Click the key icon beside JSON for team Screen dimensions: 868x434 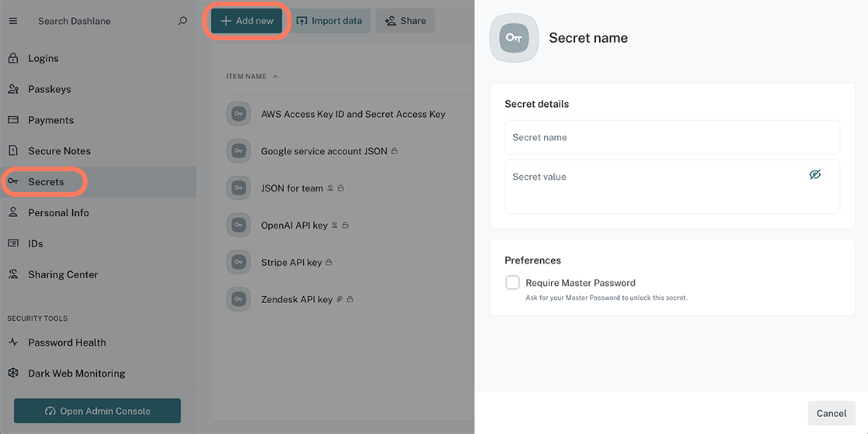point(239,188)
